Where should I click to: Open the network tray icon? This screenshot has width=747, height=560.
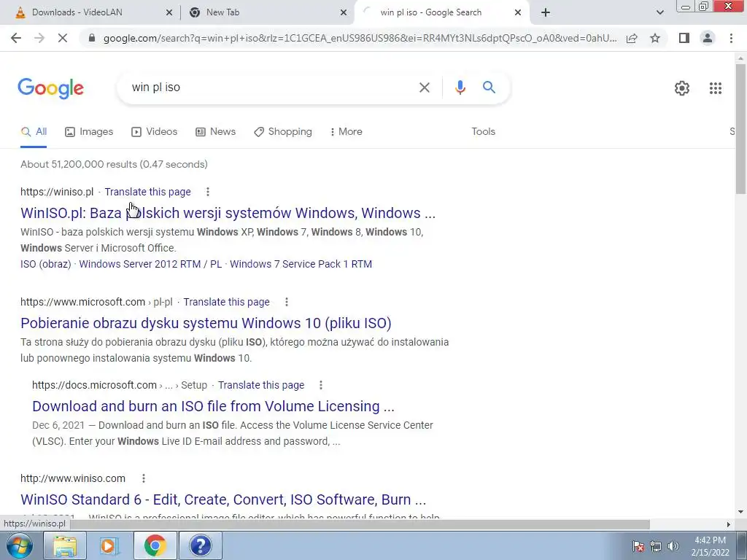click(656, 546)
